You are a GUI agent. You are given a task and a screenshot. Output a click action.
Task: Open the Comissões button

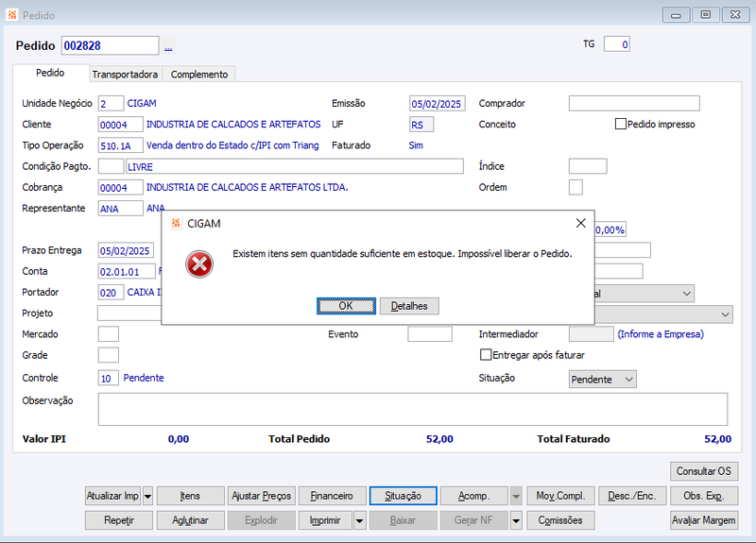point(560,520)
